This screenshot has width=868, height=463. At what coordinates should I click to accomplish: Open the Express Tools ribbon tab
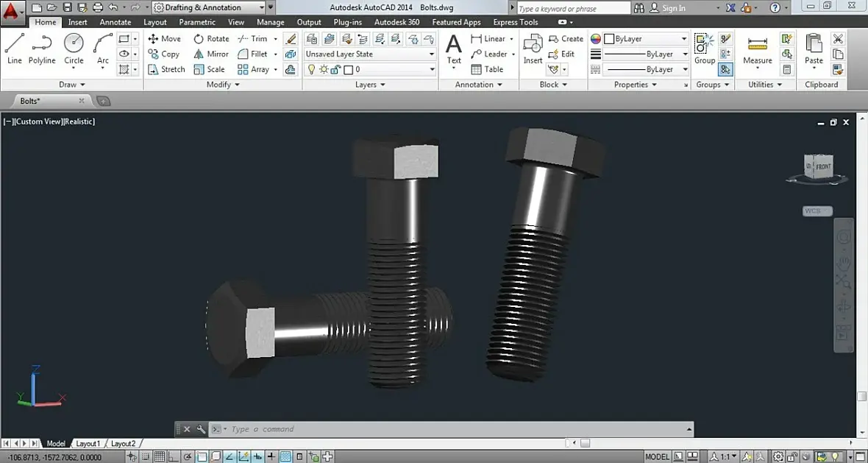516,22
